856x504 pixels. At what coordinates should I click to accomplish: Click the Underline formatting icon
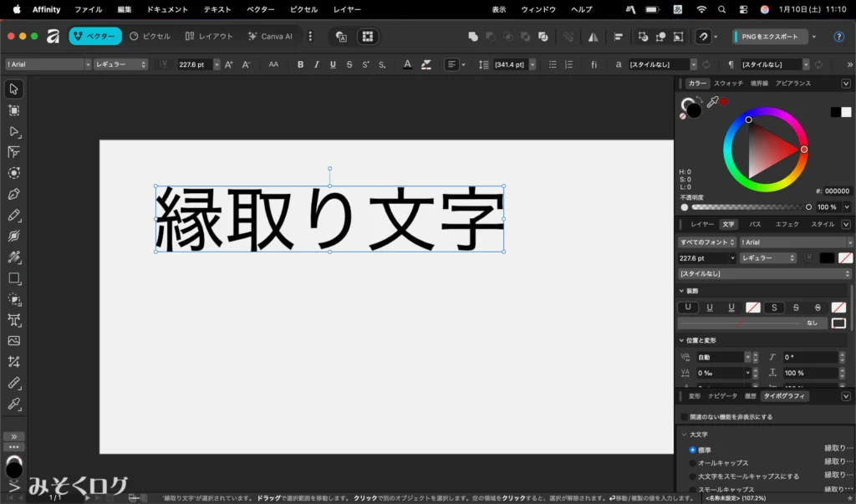(x=333, y=64)
